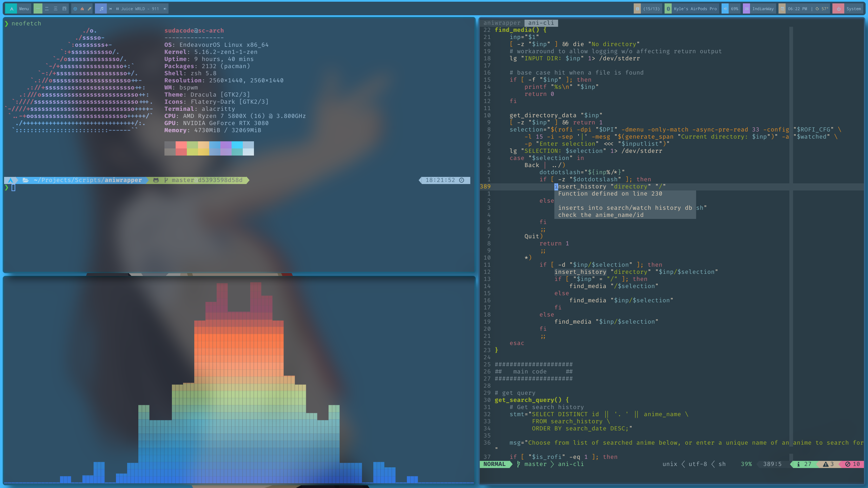868x488 pixels.
Task: Open the Chrome browser icon in bar
Action: pos(75,9)
